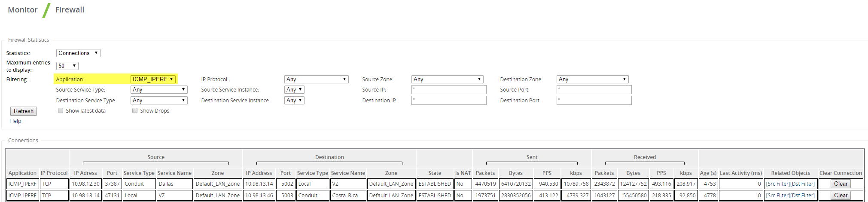Click the received packets 1043127 cell
The width and height of the screenshot is (868, 202).
(x=604, y=196)
